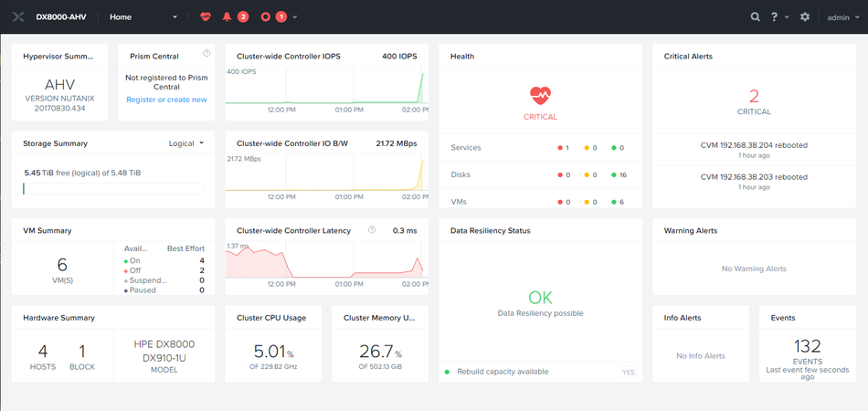Click the OK data resiliency status

pos(540,298)
